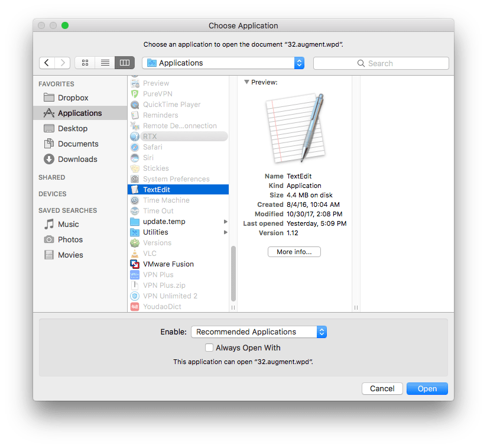
Task: Open Dropbox folder in sidebar
Action: (80, 98)
